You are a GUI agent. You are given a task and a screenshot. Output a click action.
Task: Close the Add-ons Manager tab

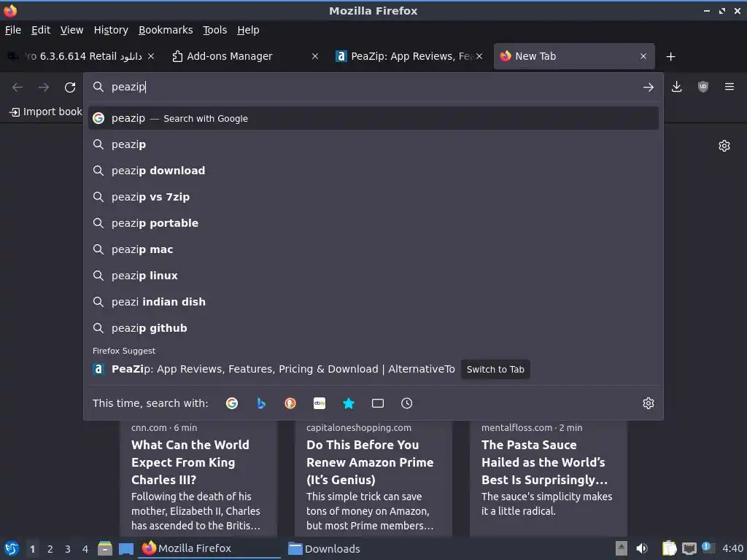click(x=315, y=56)
